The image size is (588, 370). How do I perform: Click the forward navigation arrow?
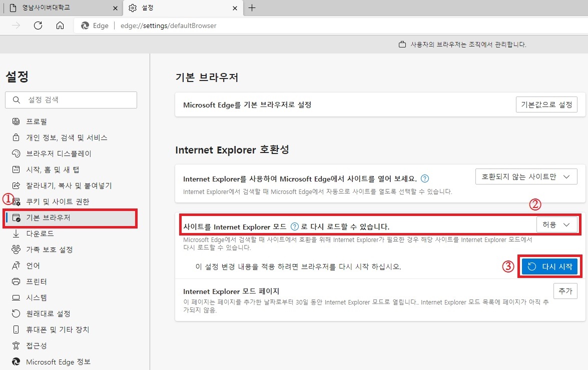click(16, 25)
